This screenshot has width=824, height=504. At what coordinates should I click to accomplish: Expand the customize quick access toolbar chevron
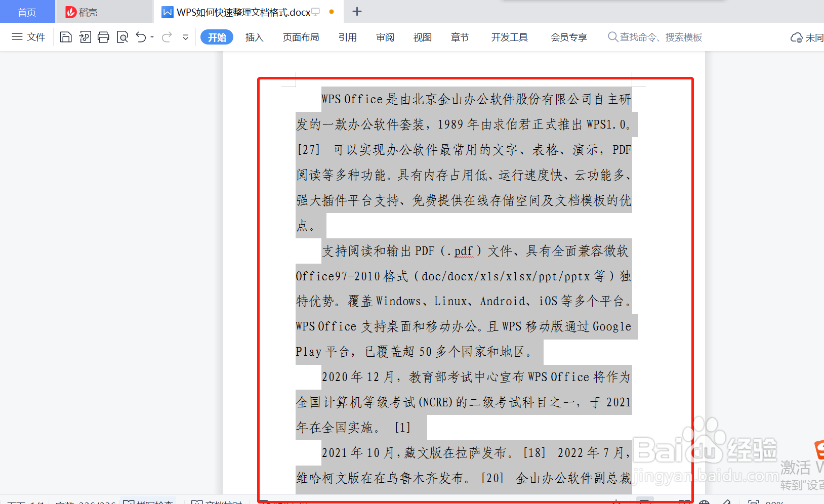pos(185,37)
